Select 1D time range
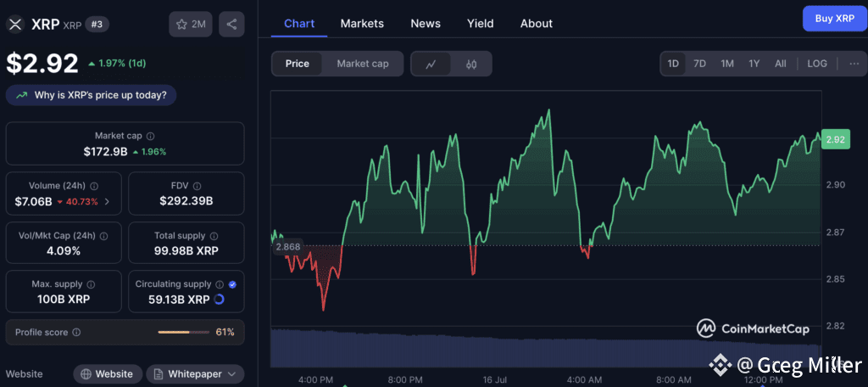868x387 pixels. (673, 64)
